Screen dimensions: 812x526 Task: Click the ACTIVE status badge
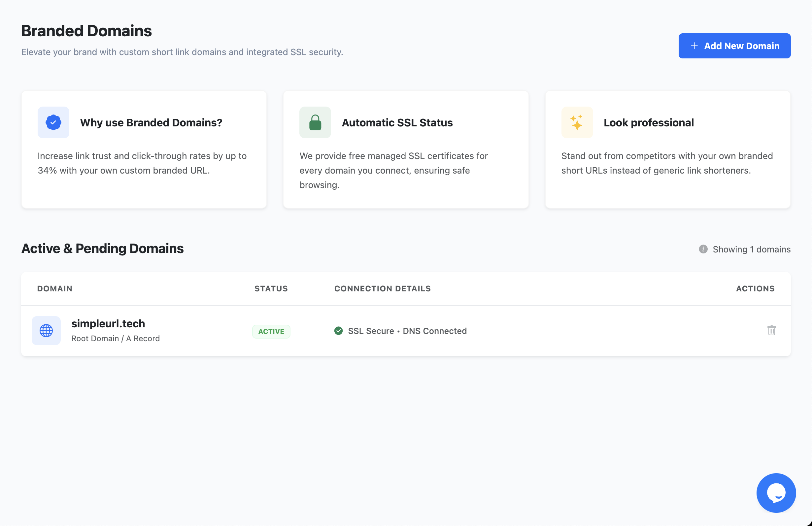coord(271,332)
